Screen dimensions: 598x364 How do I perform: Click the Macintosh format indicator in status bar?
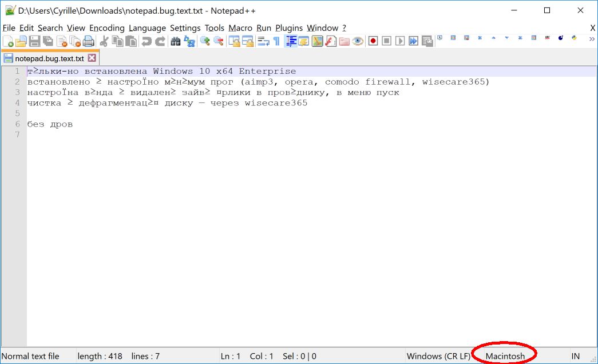504,356
